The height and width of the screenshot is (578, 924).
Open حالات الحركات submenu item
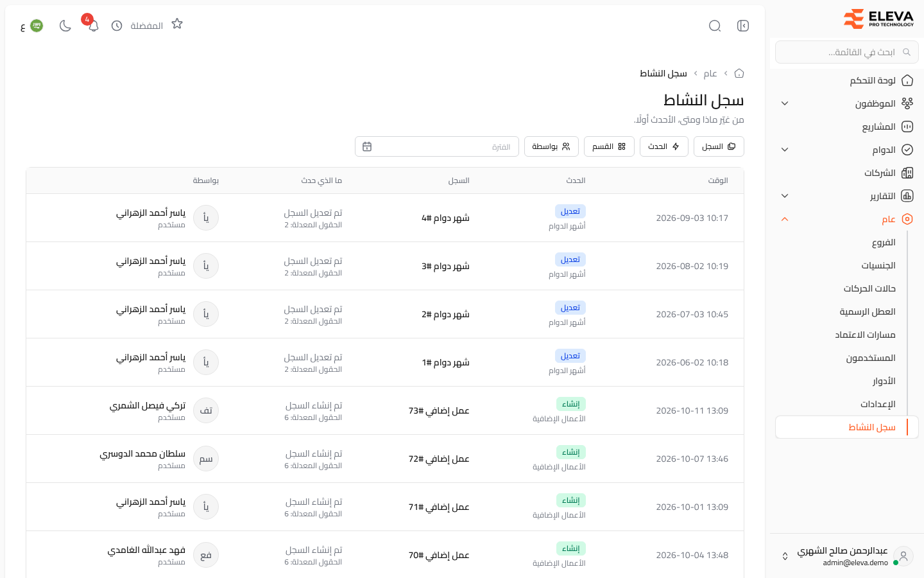(x=869, y=288)
